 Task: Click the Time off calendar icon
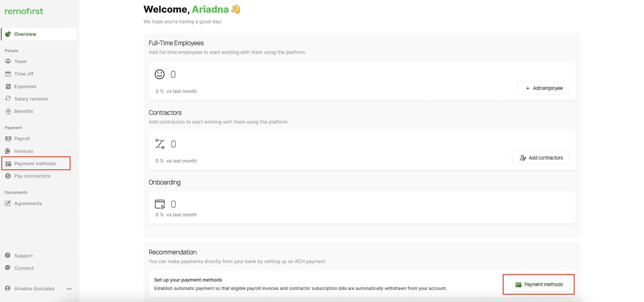[8, 74]
